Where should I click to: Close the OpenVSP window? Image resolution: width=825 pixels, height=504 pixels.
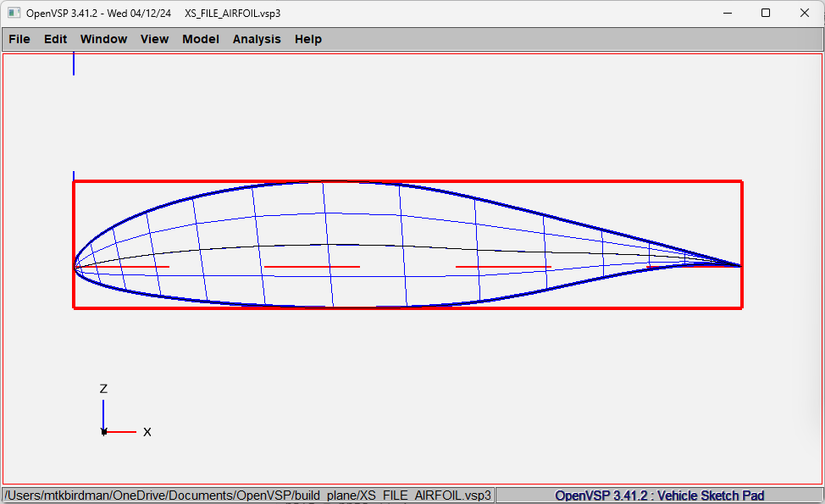pos(805,14)
